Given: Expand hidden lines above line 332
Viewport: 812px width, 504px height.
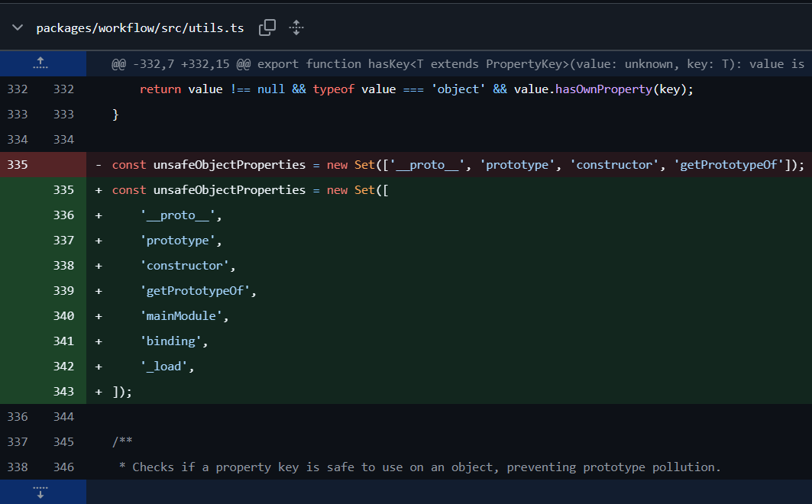Looking at the screenshot, I should (41, 63).
